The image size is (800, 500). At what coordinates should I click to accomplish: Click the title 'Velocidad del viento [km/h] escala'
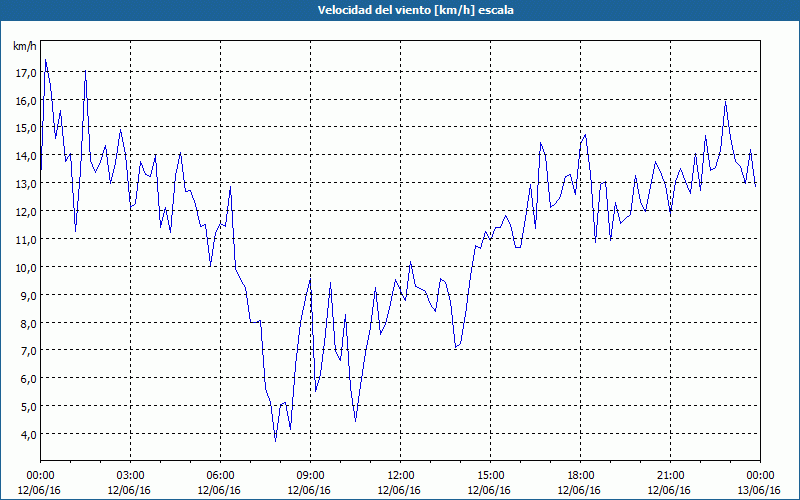415,10
